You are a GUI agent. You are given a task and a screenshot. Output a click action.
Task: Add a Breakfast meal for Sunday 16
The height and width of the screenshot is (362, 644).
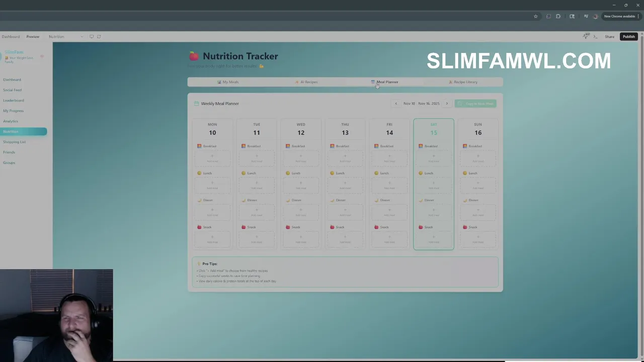(x=478, y=158)
